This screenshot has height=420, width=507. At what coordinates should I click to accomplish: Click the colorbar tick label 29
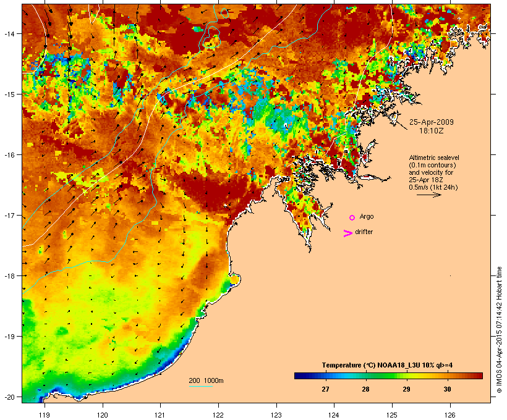click(406, 389)
